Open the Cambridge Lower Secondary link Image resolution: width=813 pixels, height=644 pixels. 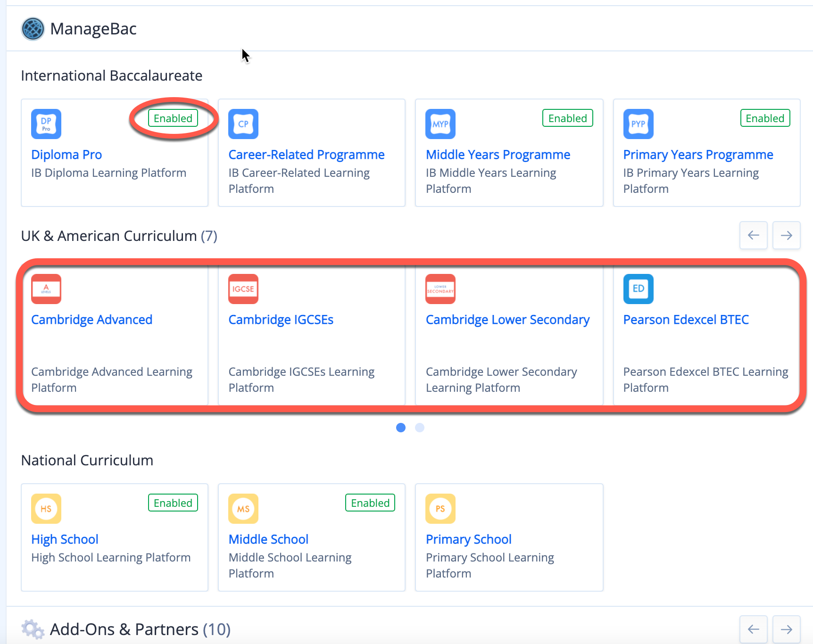tap(508, 320)
